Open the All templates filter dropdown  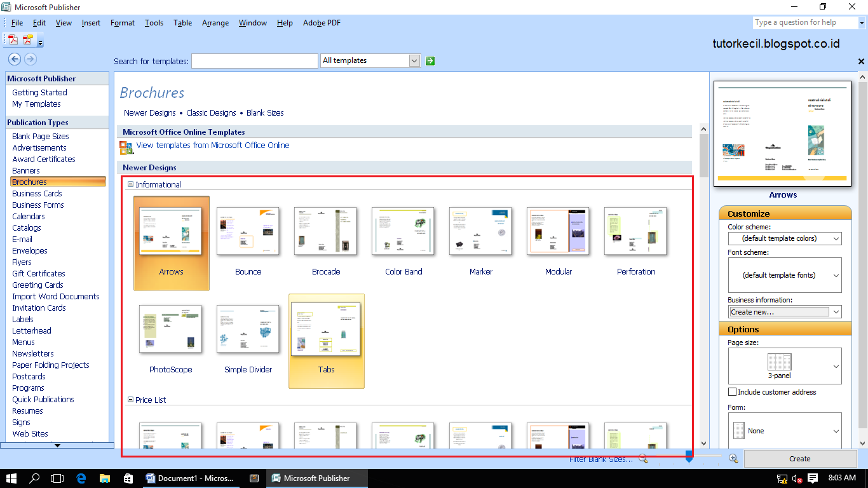point(414,60)
